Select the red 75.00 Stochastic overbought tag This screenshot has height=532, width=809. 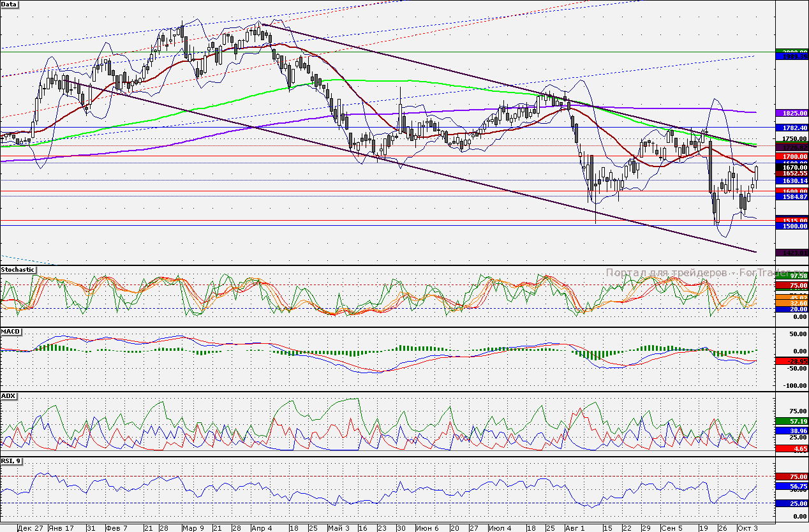pos(793,285)
